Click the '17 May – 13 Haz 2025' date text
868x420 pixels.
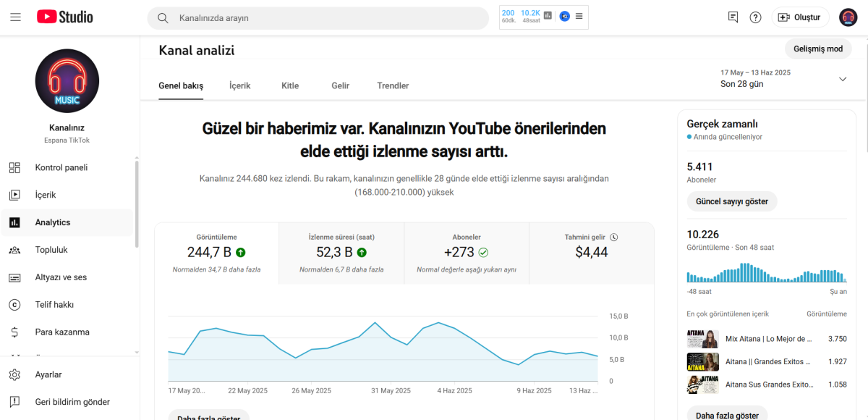point(755,72)
